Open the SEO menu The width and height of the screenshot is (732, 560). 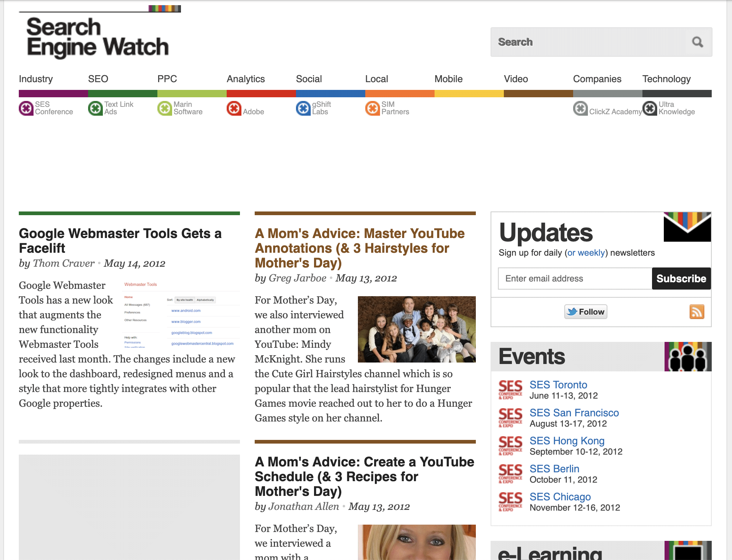coord(98,79)
